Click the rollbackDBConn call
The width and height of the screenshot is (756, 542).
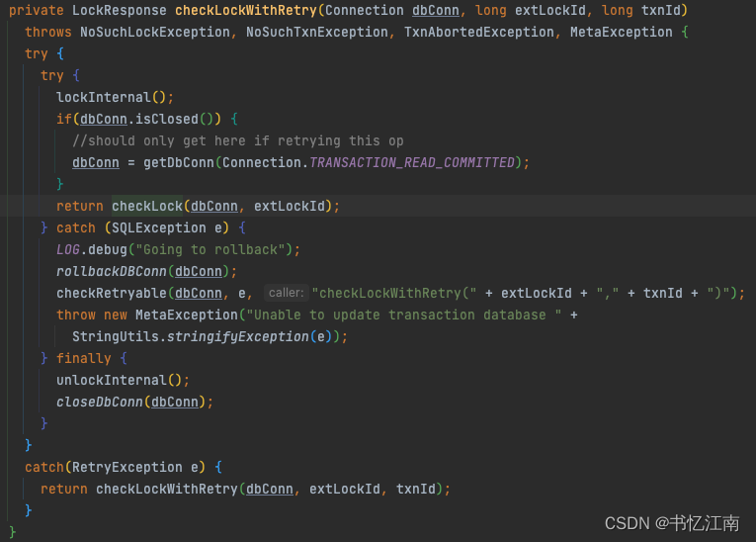point(112,271)
